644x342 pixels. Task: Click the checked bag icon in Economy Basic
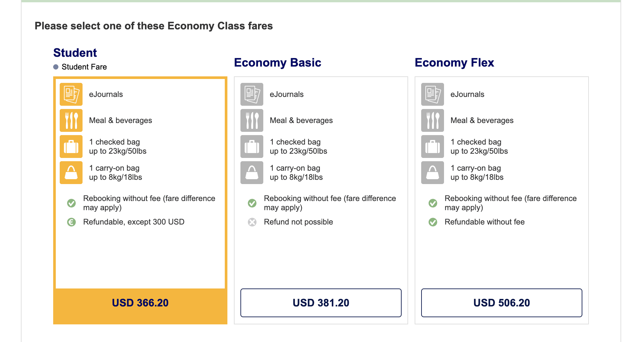[252, 147]
